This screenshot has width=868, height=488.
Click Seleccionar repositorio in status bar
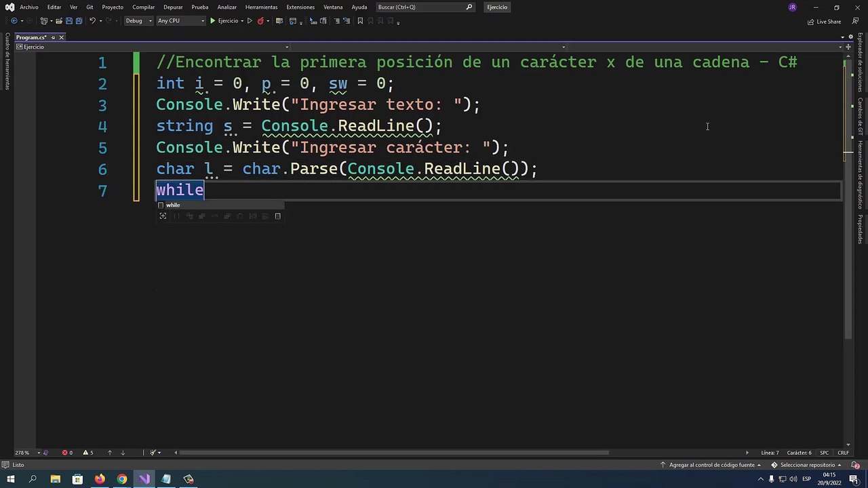coord(806,465)
